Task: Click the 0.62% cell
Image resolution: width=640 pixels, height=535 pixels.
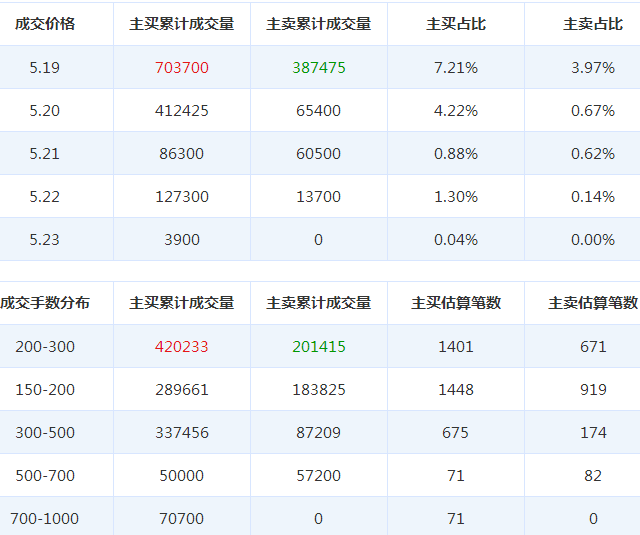Action: (593, 154)
